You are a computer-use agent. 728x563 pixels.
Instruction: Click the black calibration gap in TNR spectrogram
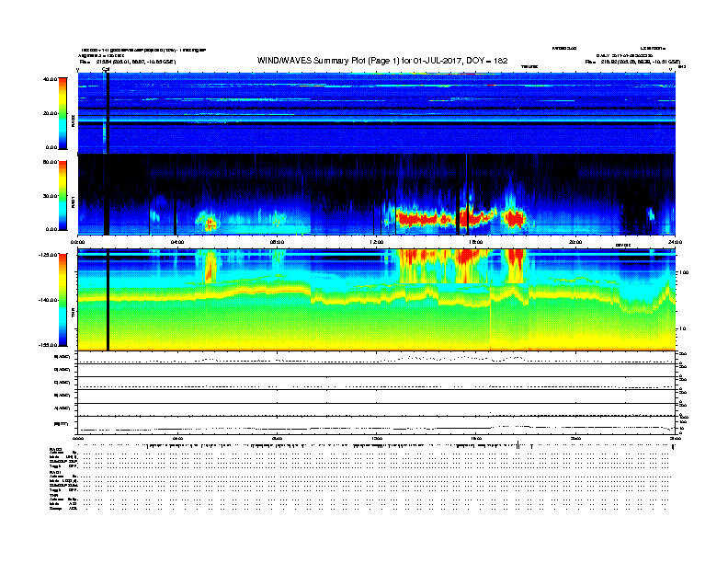[x=108, y=300]
